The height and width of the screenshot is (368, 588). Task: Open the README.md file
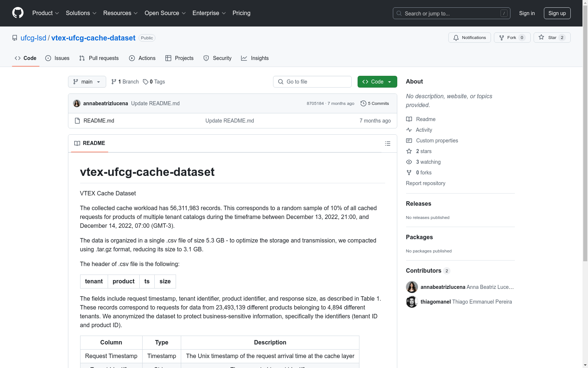coord(99,121)
